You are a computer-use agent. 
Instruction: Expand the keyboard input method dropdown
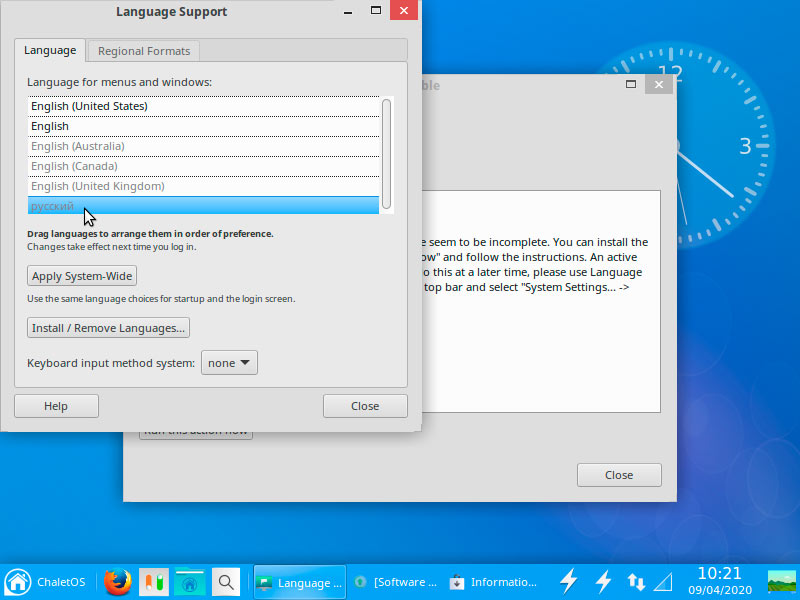(x=229, y=363)
